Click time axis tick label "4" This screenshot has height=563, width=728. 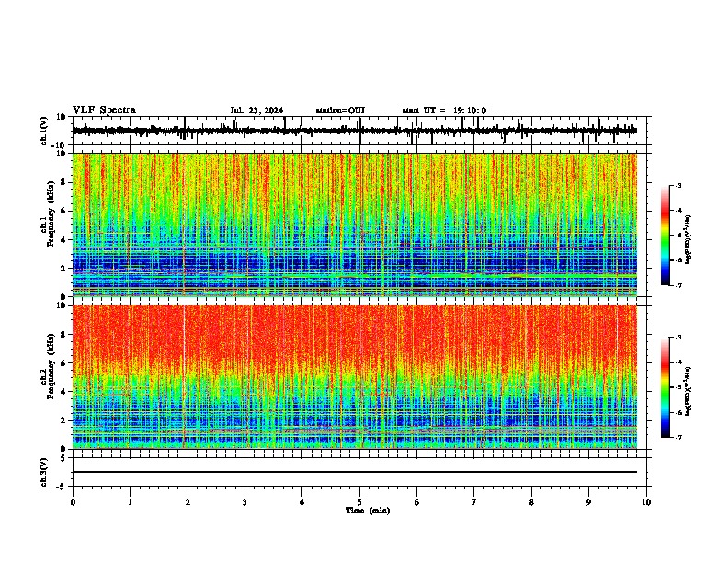click(302, 502)
